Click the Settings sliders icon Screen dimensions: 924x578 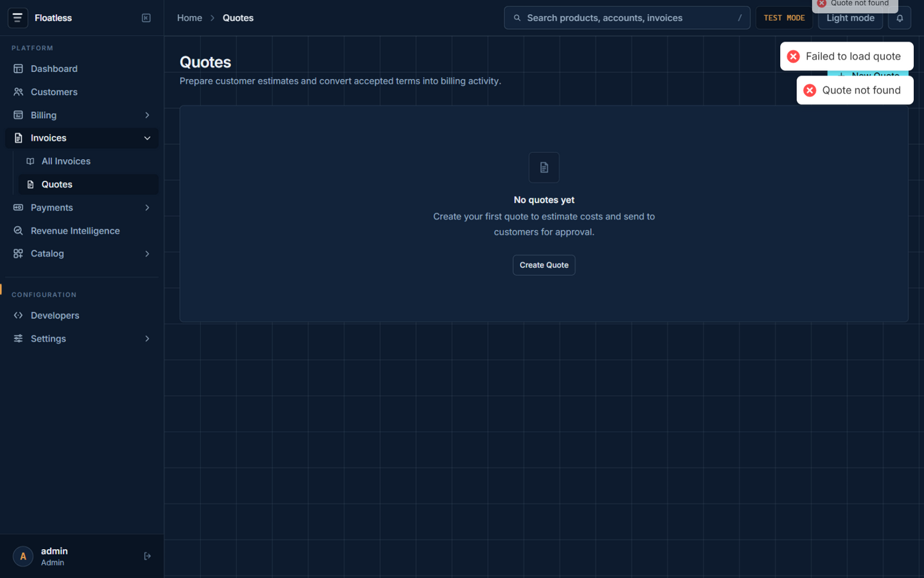pyautogui.click(x=18, y=338)
